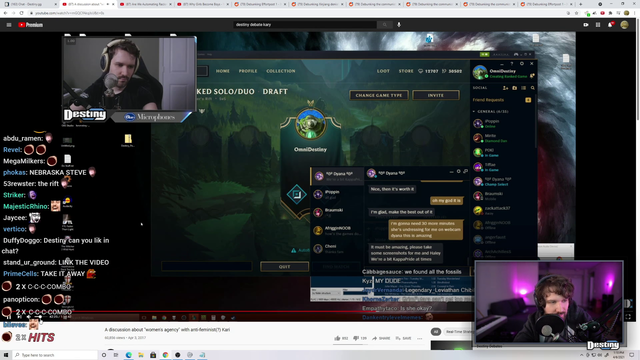
Task: Switch to the 'Debunking Xinjiang deni...' tab
Action: [317, 4]
